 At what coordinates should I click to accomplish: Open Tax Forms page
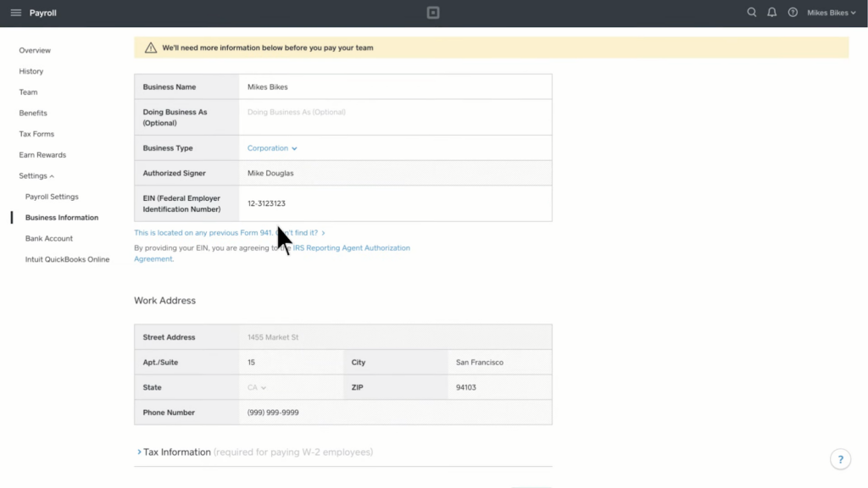(x=36, y=134)
